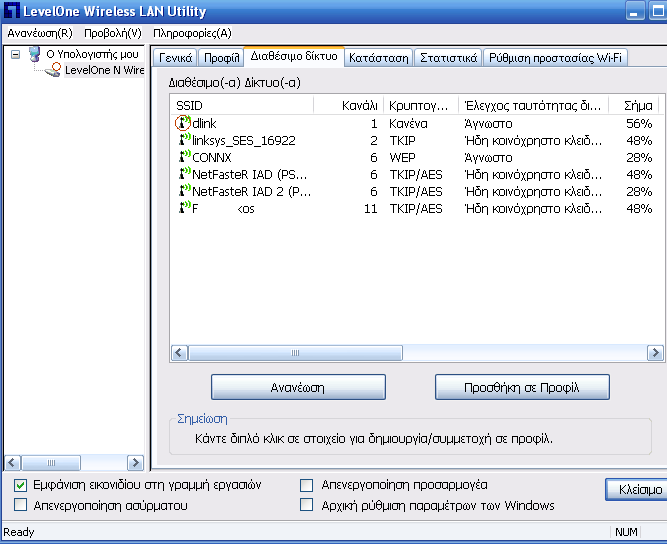Click the My Computer icon in tree
Screen dimensions: 667x544
(x=34, y=54)
